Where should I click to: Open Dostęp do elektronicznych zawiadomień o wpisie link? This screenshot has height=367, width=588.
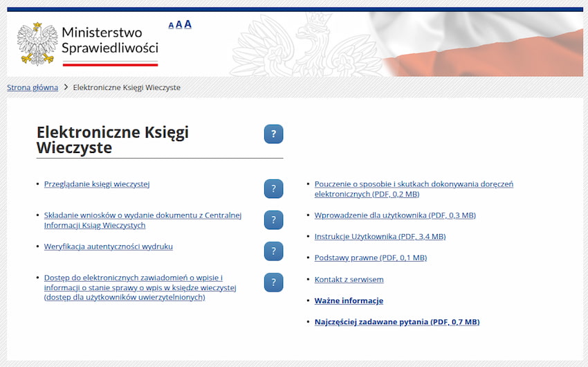click(140, 287)
